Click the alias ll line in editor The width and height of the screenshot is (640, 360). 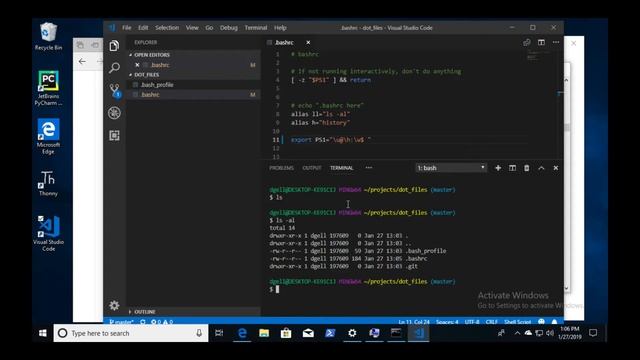click(x=320, y=114)
